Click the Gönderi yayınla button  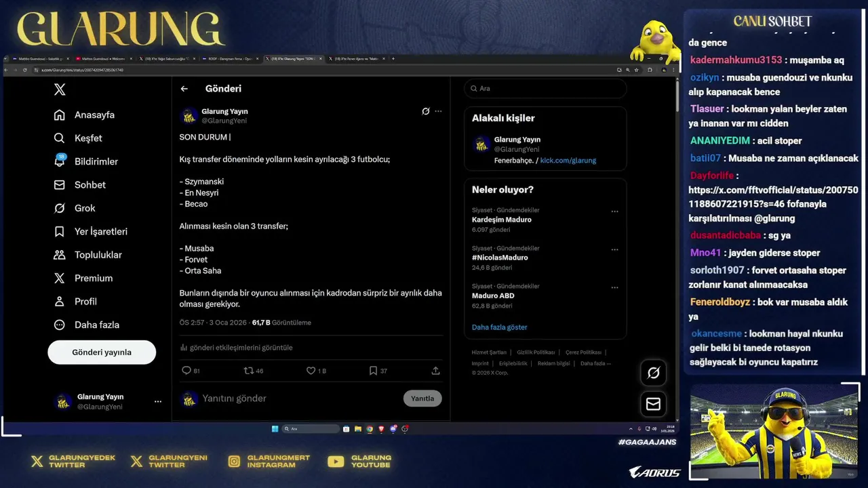[x=102, y=352]
